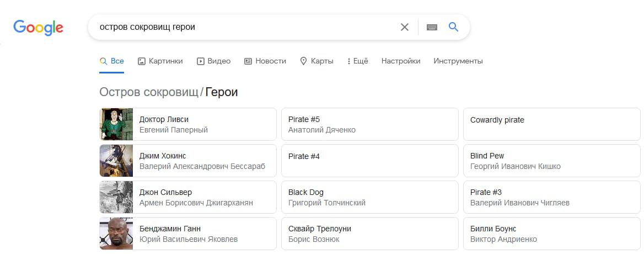Open the Cowardly pirate card
This screenshot has height=254, width=644.
tap(551, 124)
